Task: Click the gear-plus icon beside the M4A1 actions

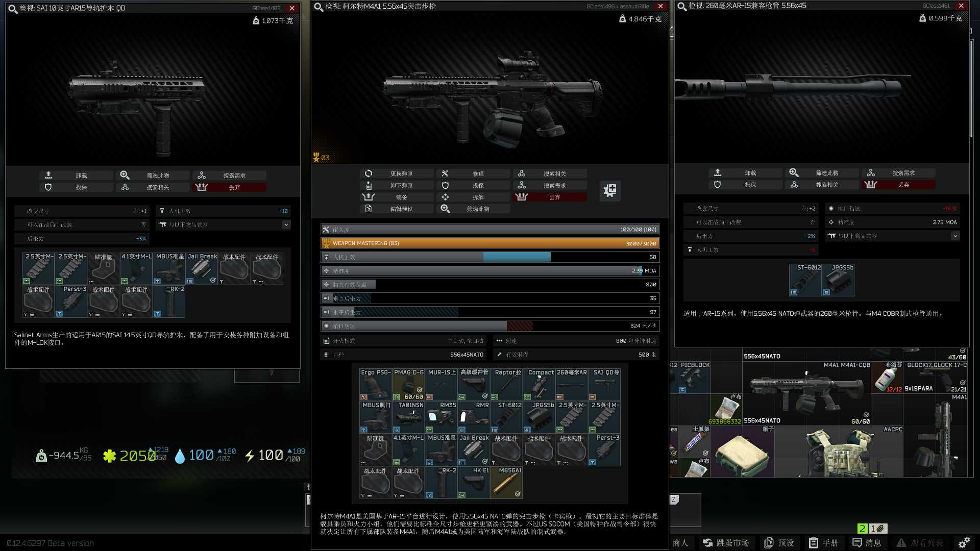Action: point(610,191)
